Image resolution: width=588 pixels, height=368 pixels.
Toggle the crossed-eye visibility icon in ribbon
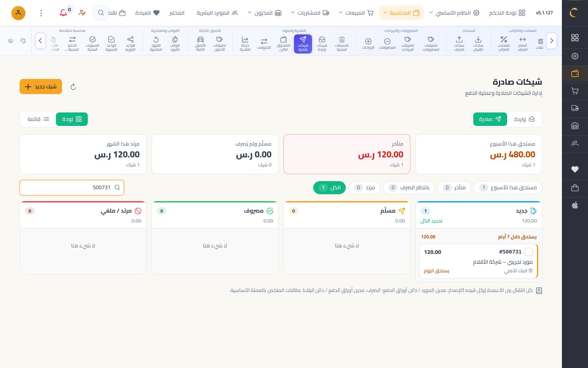11,41
